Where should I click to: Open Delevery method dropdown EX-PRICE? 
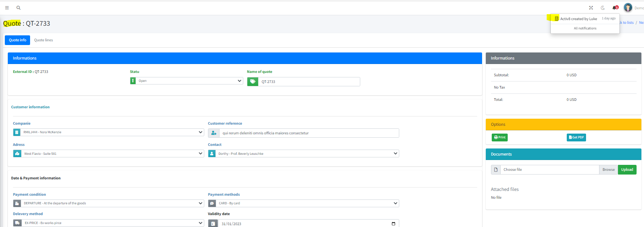click(113, 223)
